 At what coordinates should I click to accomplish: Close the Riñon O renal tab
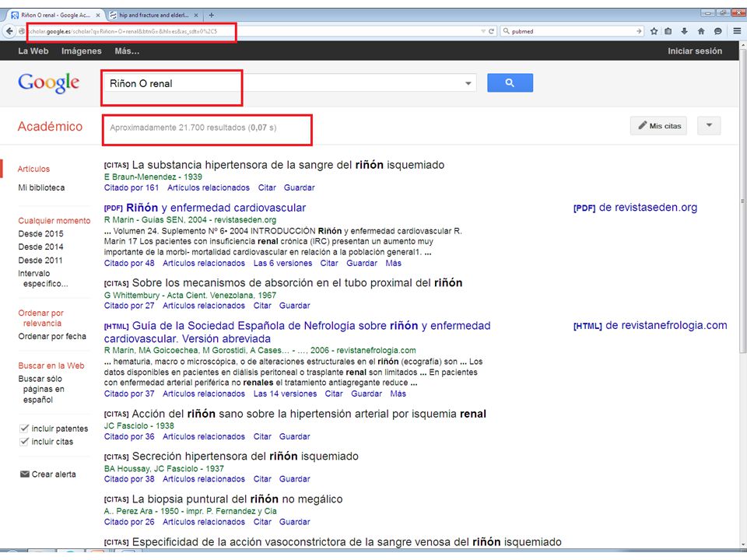click(x=98, y=16)
